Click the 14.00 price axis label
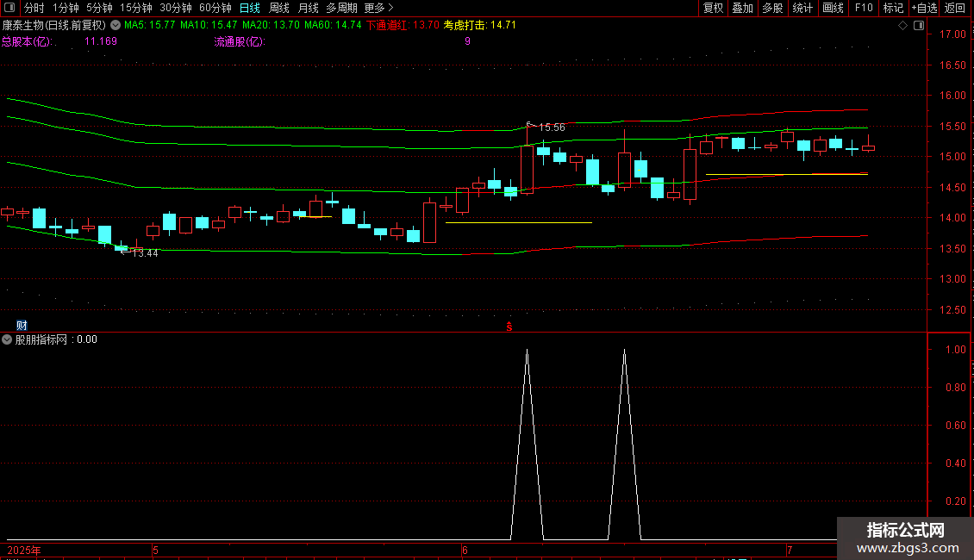Image resolution: width=974 pixels, height=560 pixels. [x=952, y=218]
